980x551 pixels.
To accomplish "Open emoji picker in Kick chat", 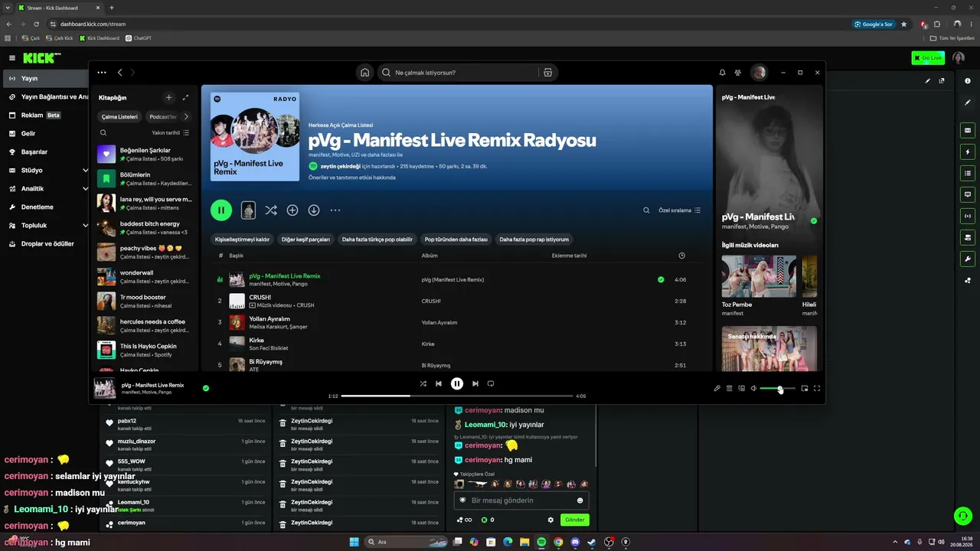I will tap(580, 500).
